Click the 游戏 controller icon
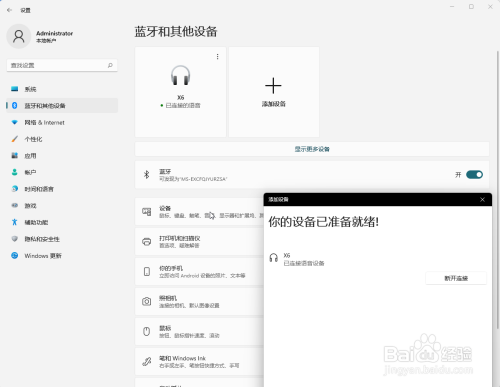Image resolution: width=500 pixels, height=387 pixels. pos(15,205)
